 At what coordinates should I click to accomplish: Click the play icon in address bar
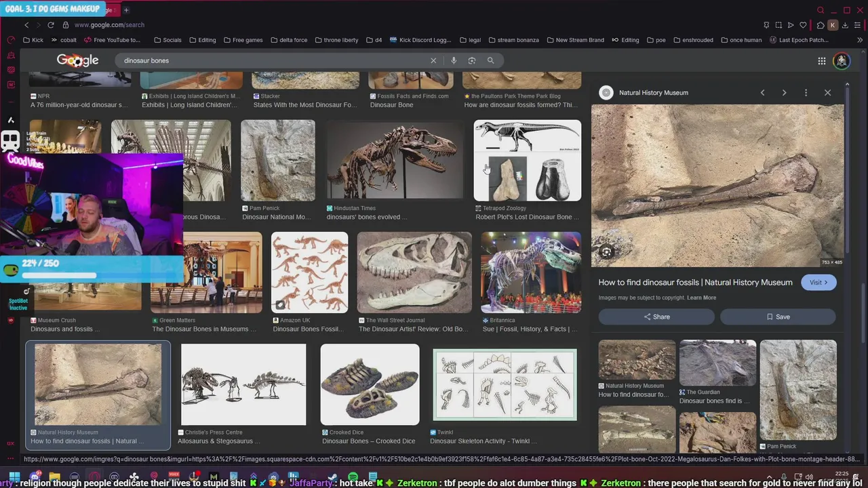791,25
